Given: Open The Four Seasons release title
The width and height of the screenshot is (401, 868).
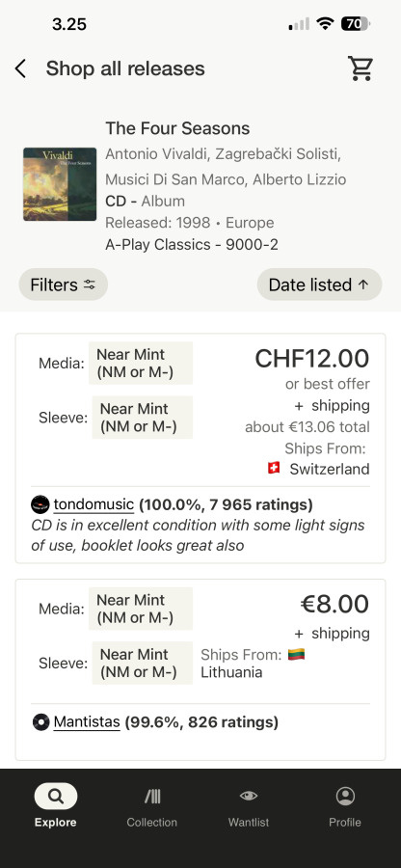Looking at the screenshot, I should coord(177,128).
